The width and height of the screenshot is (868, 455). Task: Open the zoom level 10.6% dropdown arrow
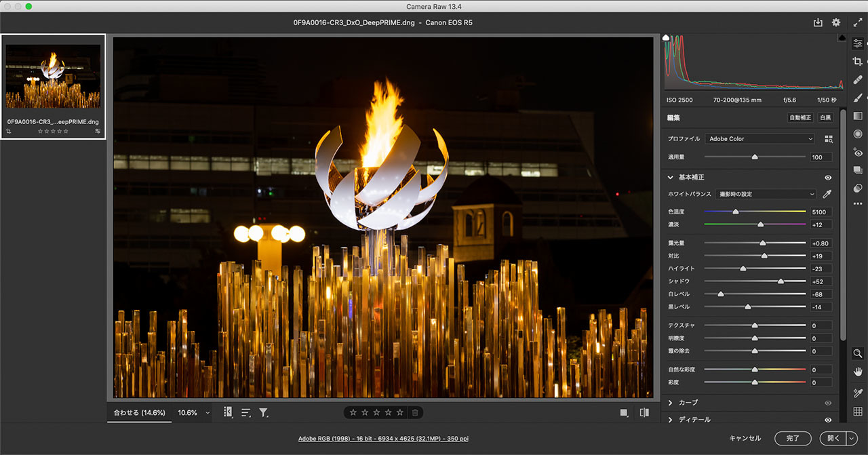coord(208,412)
